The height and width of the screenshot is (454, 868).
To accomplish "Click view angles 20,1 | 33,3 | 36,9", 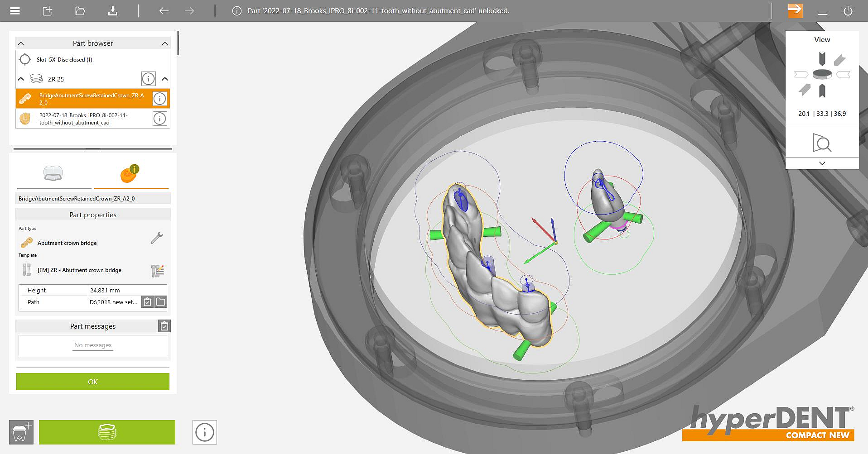I will [822, 114].
